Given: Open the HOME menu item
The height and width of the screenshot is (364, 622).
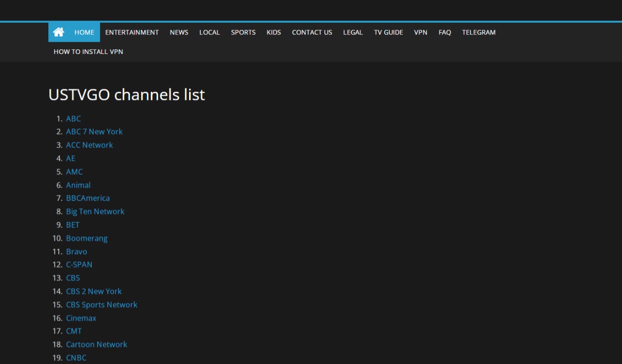Looking at the screenshot, I should pyautogui.click(x=84, y=32).
